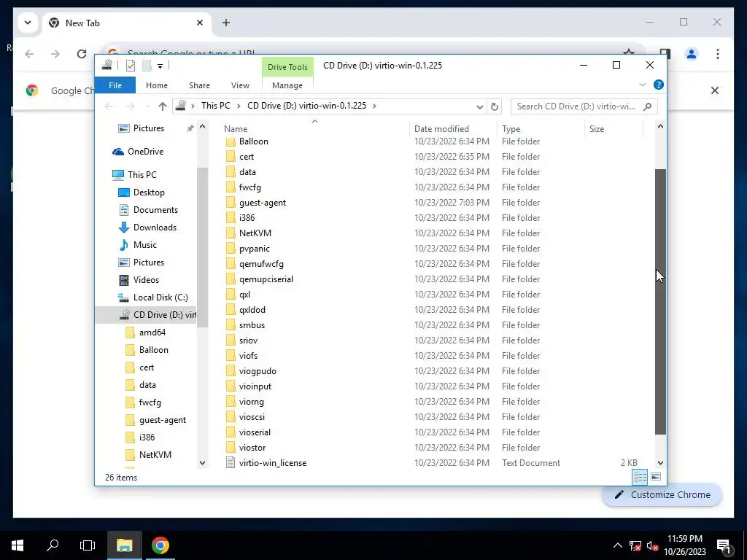Click Chrome's reload page button
This screenshot has height=560, width=747.
coord(82,54)
